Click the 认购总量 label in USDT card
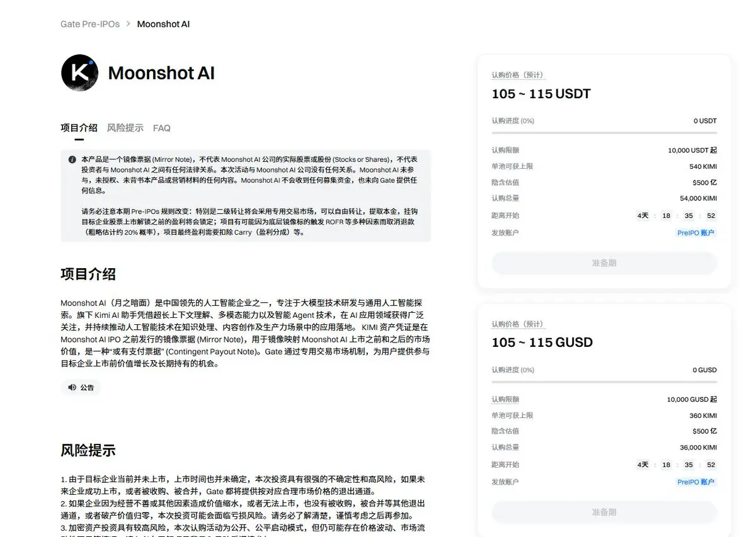 tap(505, 198)
